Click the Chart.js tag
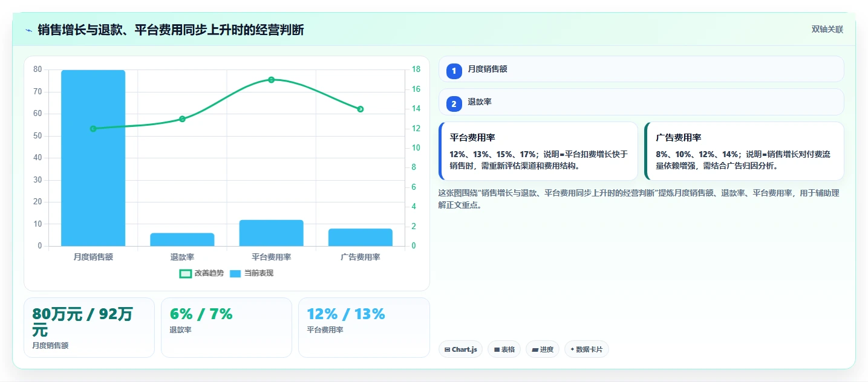This screenshot has width=868, height=382. pyautogui.click(x=460, y=349)
